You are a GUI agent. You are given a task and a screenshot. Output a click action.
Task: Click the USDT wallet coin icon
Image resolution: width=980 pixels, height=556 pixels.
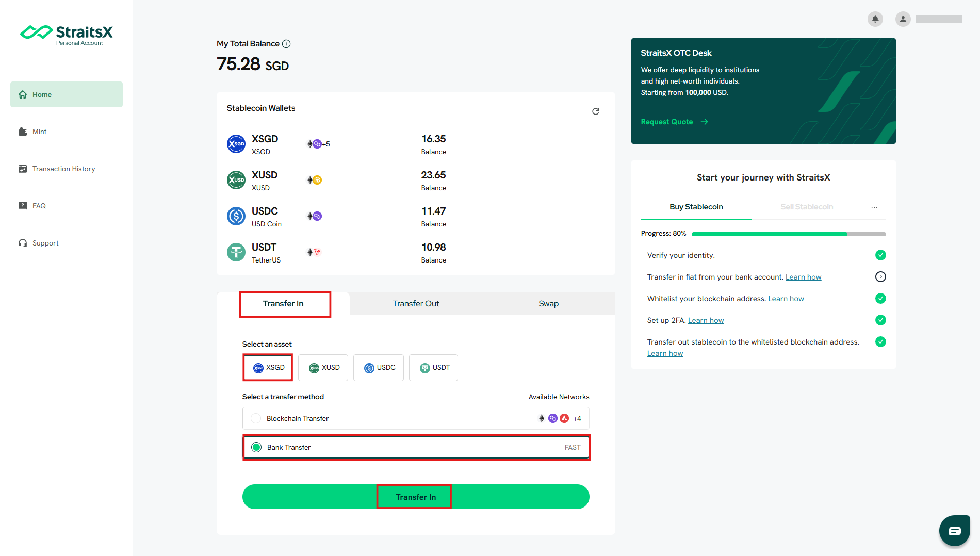click(x=236, y=252)
